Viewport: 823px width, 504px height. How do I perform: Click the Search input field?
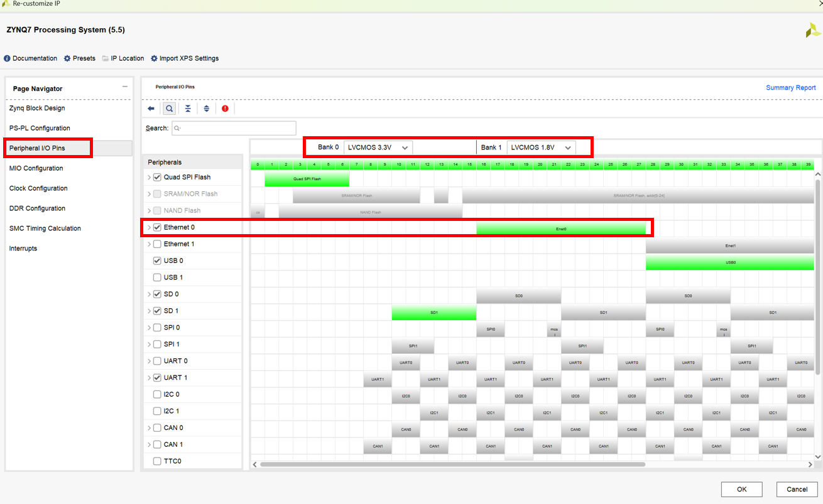(x=234, y=128)
